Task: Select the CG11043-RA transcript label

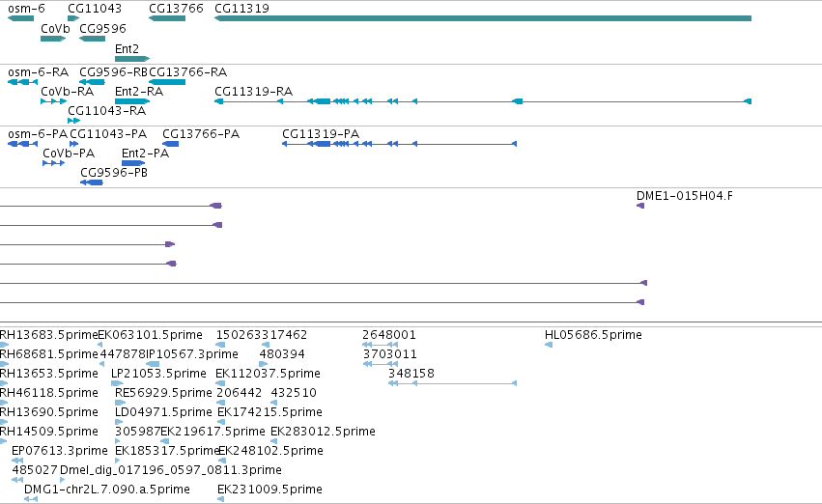Action: point(107,111)
